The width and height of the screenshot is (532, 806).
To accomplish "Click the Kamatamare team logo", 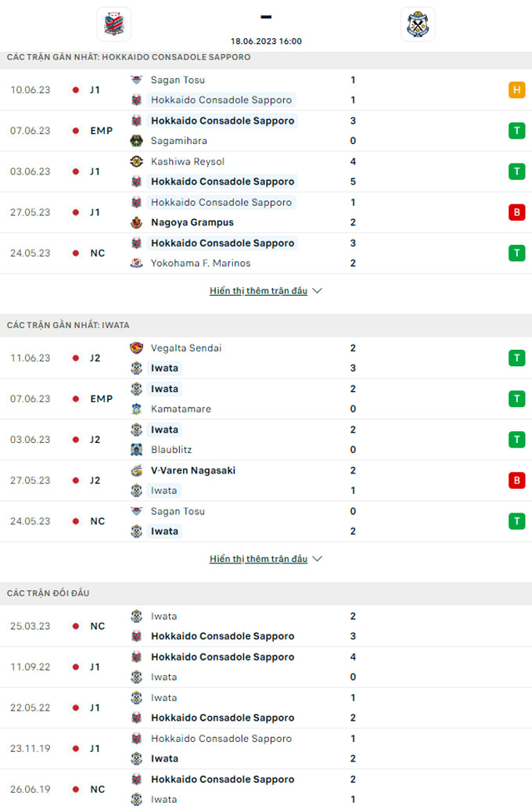I will tap(137, 409).
